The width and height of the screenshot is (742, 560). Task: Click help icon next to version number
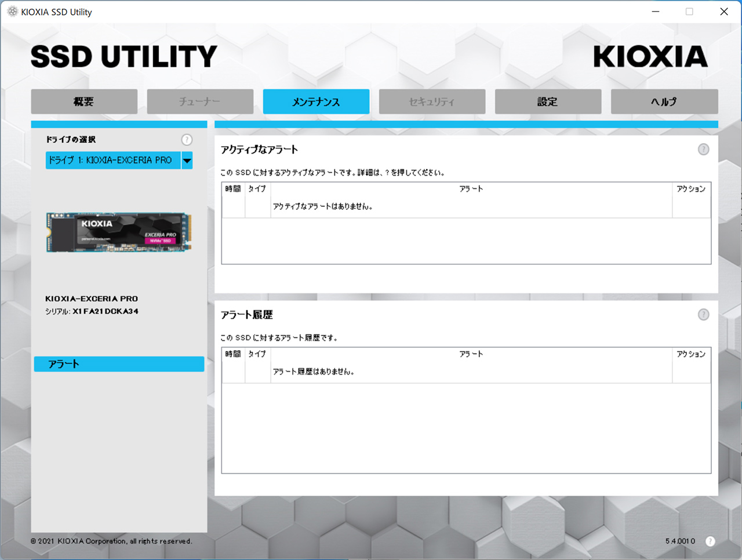(710, 541)
